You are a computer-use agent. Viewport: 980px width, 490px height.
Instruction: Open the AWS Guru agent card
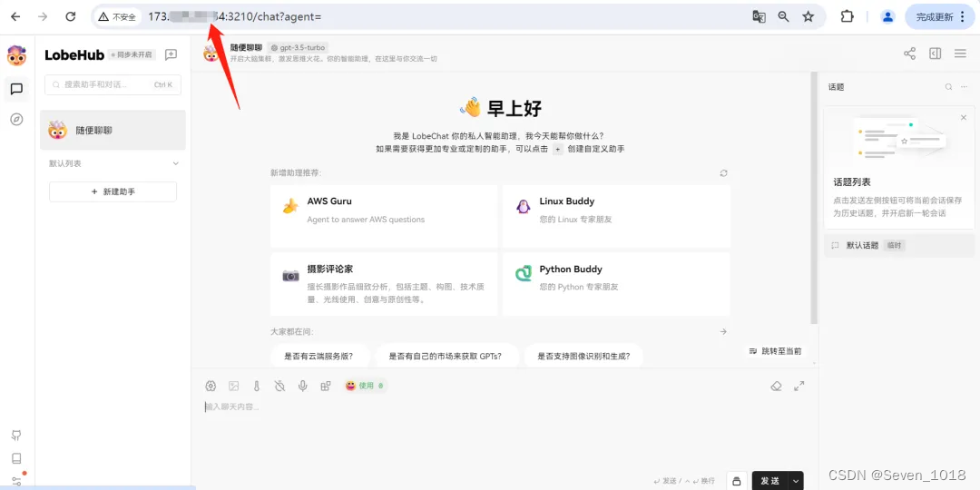click(385, 216)
